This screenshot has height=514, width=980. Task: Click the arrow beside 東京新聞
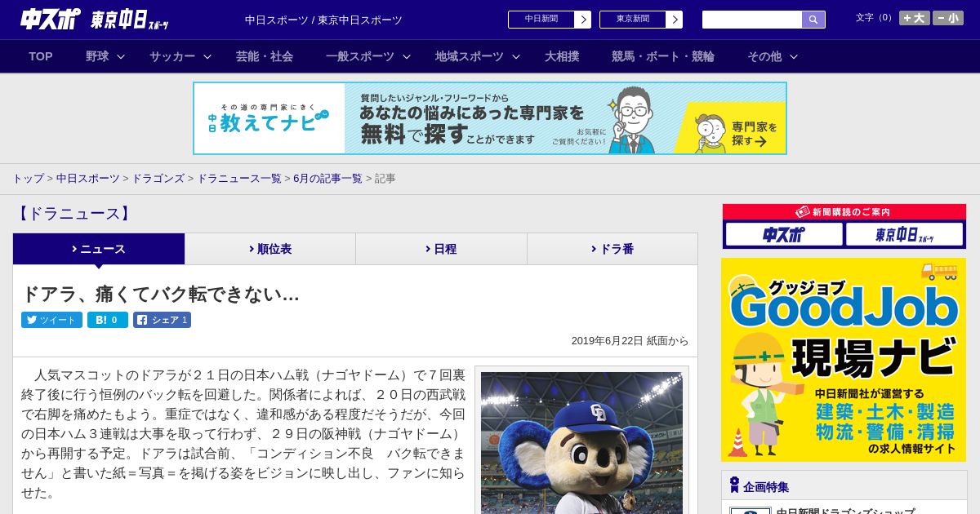point(675,20)
